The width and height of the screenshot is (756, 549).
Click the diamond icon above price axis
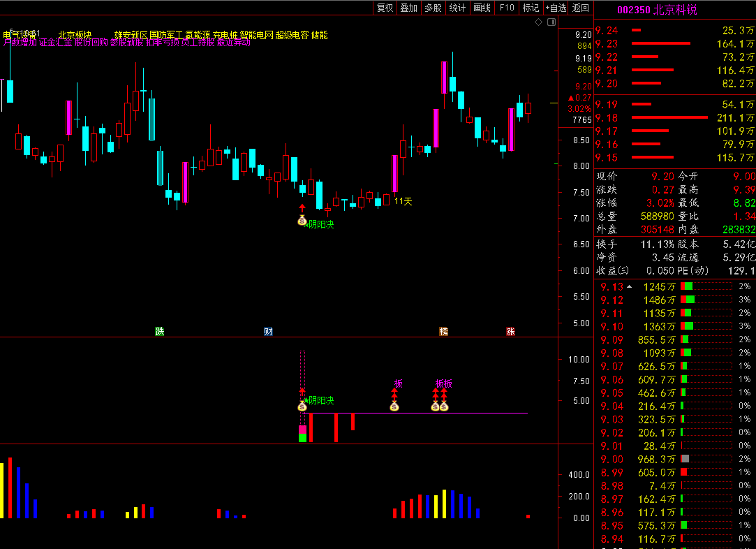point(538,22)
